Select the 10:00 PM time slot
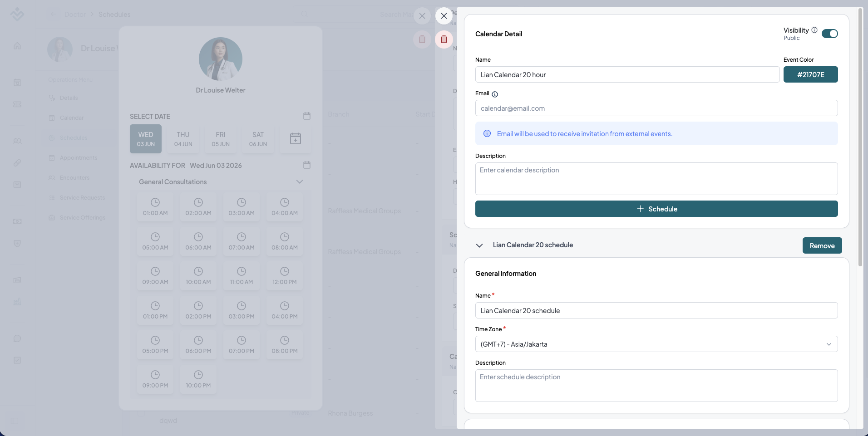The height and width of the screenshot is (436, 868). click(x=198, y=379)
